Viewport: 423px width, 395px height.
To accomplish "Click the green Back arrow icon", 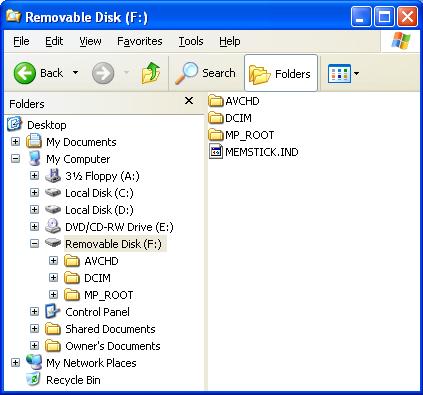I will [24, 73].
